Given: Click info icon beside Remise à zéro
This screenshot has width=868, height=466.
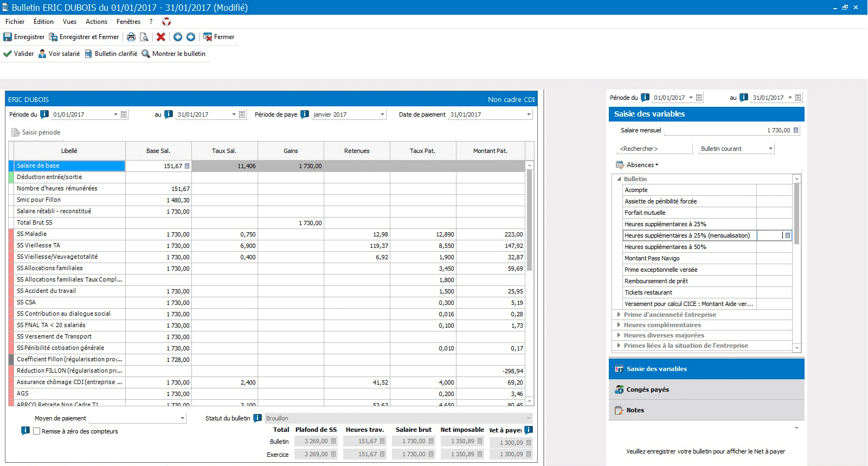Looking at the screenshot, I should (x=25, y=431).
